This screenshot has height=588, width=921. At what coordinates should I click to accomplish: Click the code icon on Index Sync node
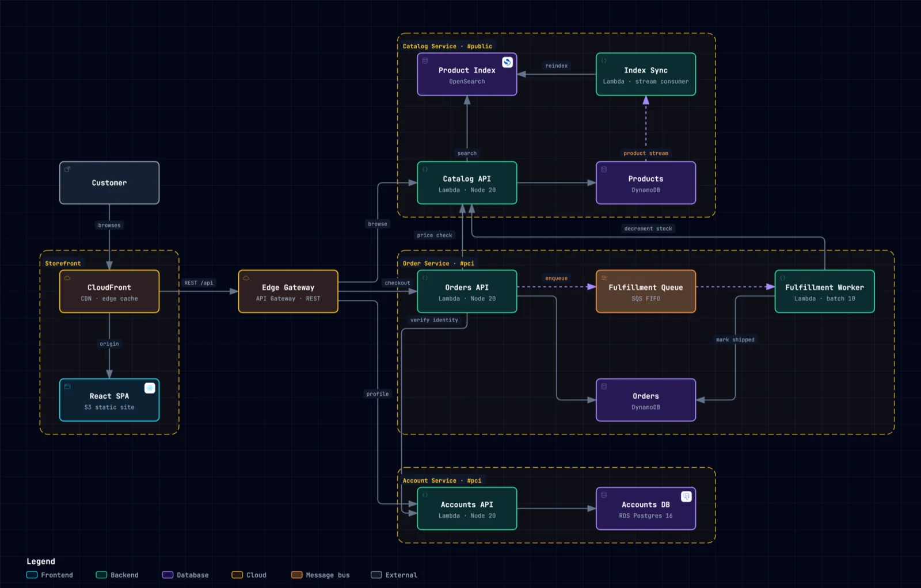click(604, 60)
